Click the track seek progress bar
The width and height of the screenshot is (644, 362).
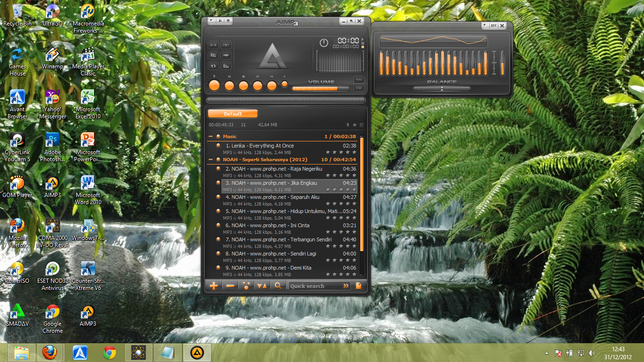(286, 100)
